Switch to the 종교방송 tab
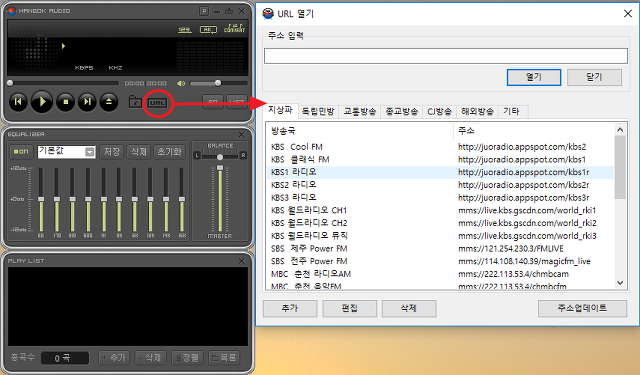Image resolution: width=640 pixels, height=375 pixels. click(x=402, y=111)
